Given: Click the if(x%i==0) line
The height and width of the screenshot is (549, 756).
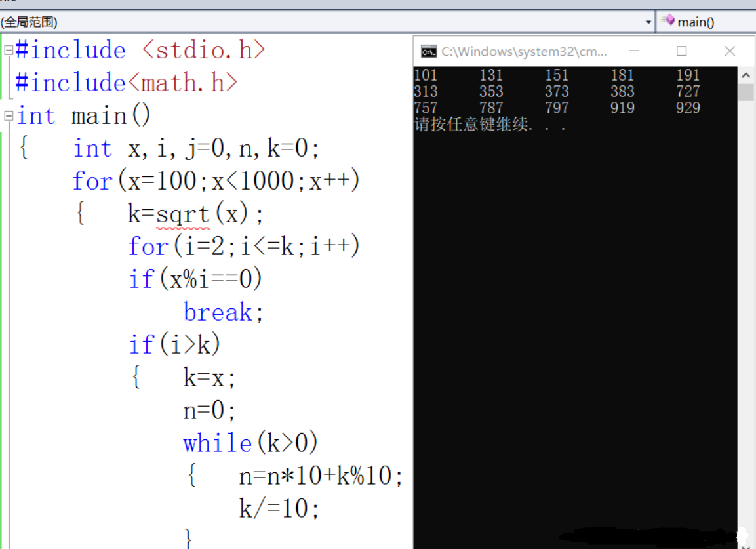Looking at the screenshot, I should pos(195,279).
